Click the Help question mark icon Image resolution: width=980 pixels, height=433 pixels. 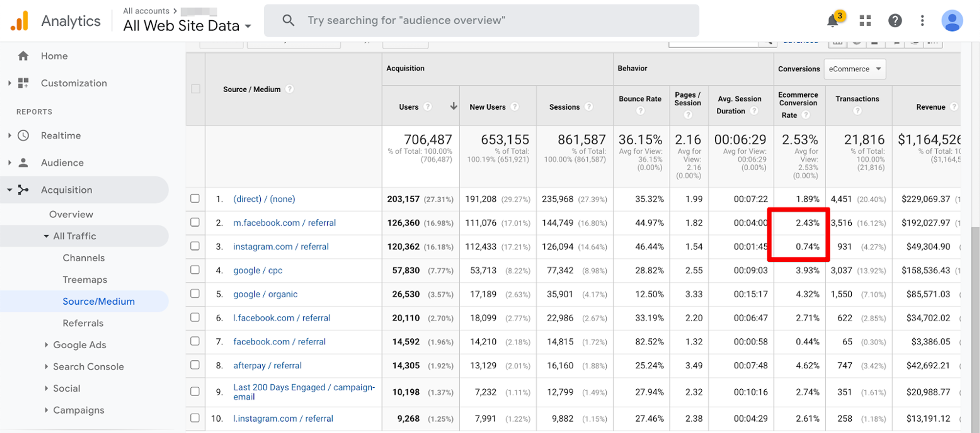tap(895, 21)
